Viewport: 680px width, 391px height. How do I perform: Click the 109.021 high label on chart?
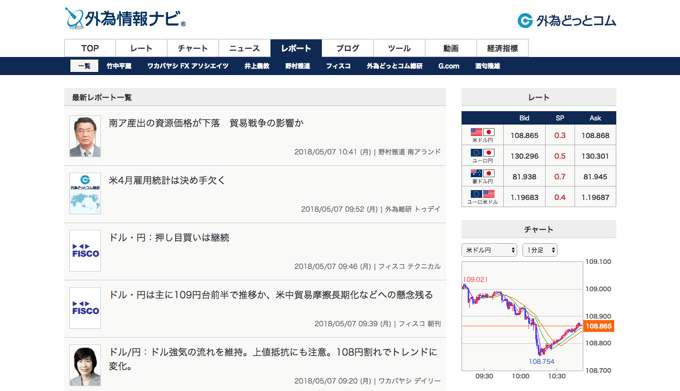475,280
